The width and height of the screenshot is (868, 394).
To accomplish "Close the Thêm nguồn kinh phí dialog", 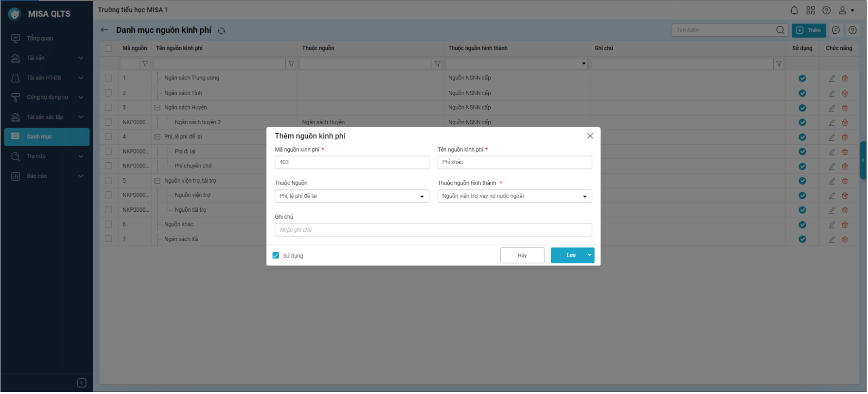I will coord(590,136).
